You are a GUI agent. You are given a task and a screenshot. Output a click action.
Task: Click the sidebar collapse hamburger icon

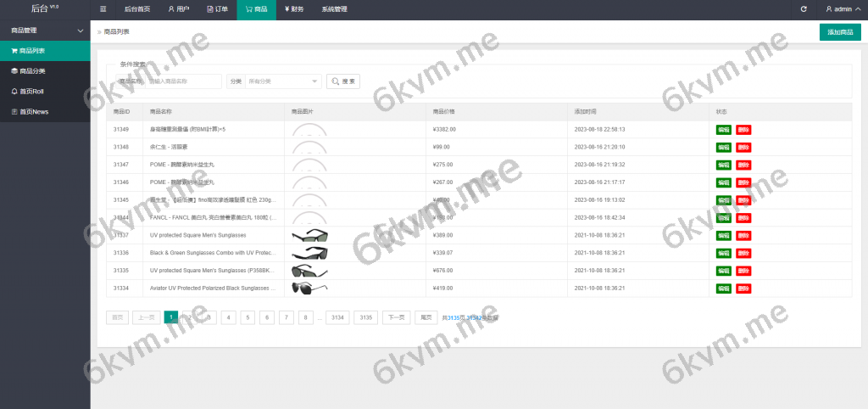103,9
